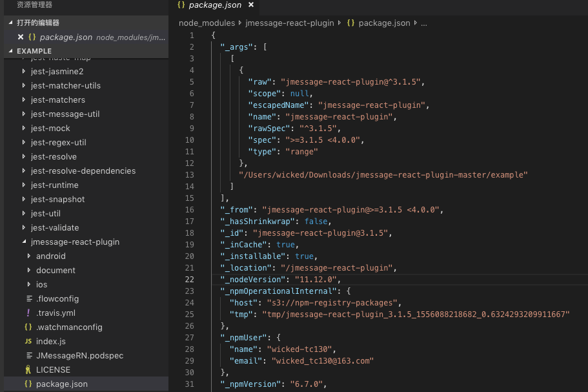
Task: Click the "_npmOperationalInternal" key
Action: tap(279, 291)
